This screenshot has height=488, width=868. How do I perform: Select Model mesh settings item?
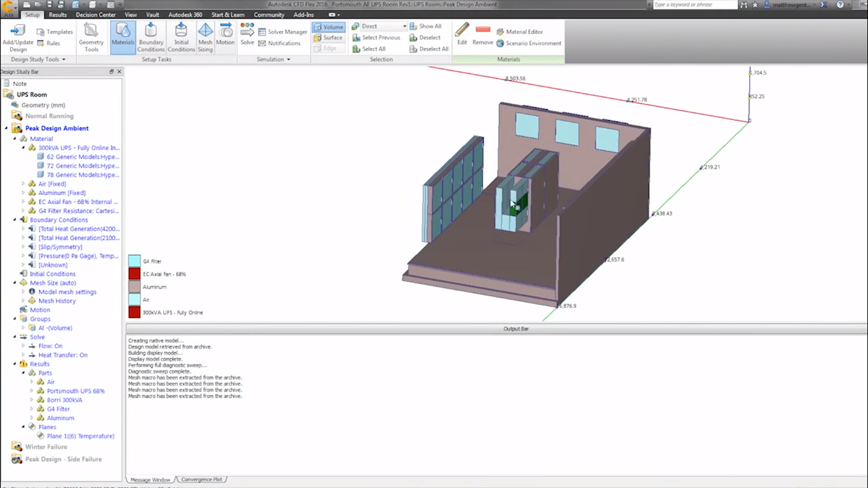click(x=67, y=292)
